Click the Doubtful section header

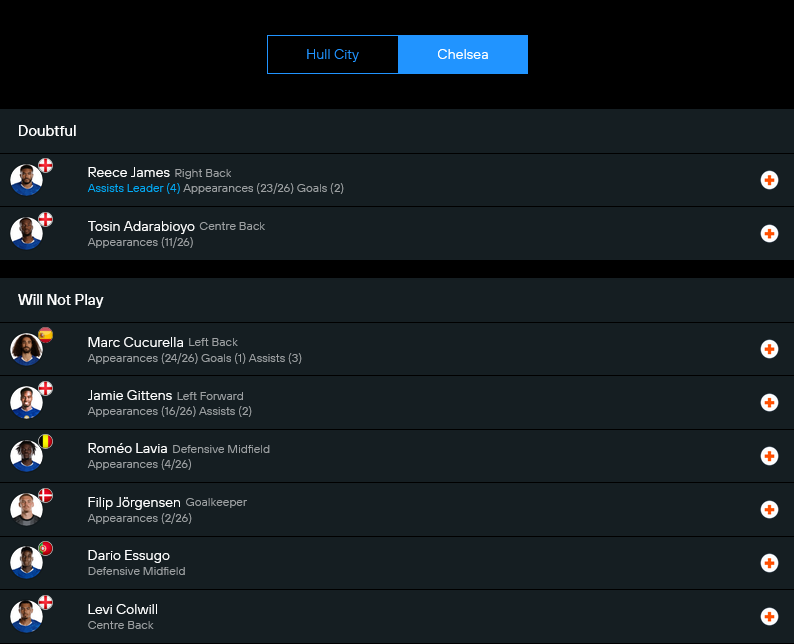(x=47, y=131)
